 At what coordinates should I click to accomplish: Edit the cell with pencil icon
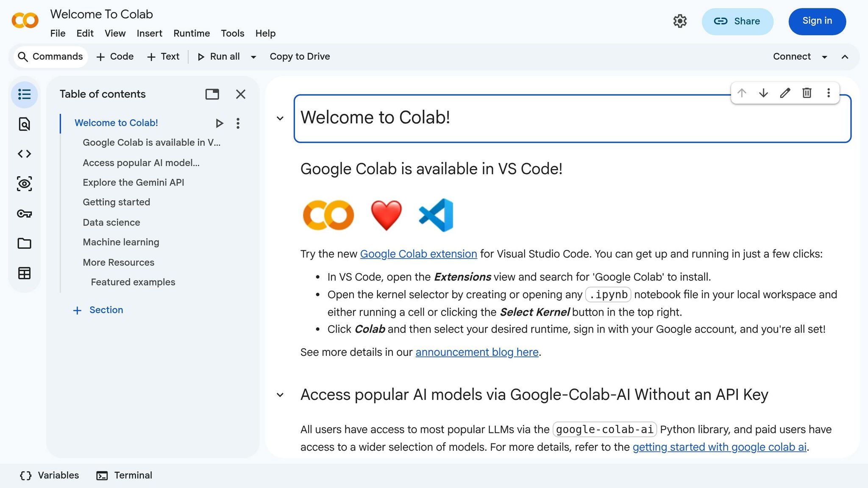pos(785,93)
